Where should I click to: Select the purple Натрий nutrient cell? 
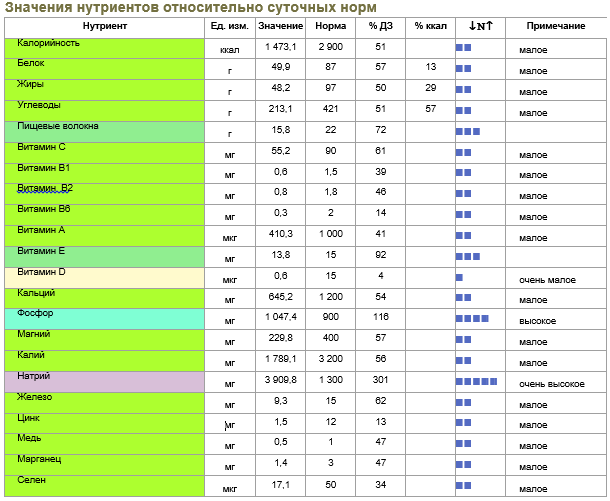point(102,381)
